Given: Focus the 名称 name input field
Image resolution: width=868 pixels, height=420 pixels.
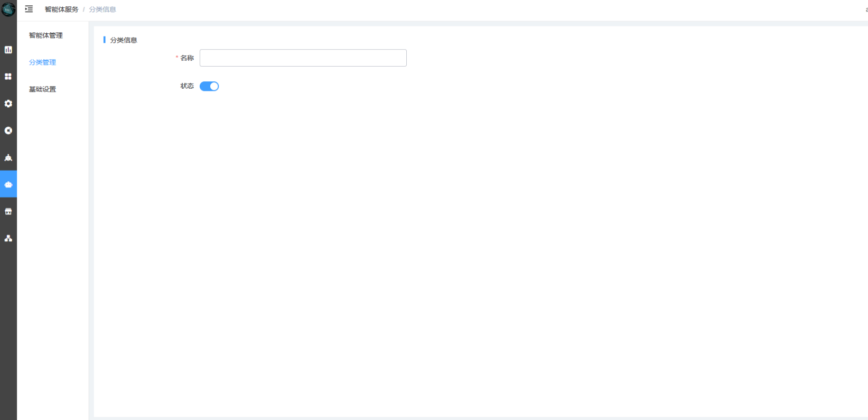Looking at the screenshot, I should (x=303, y=58).
